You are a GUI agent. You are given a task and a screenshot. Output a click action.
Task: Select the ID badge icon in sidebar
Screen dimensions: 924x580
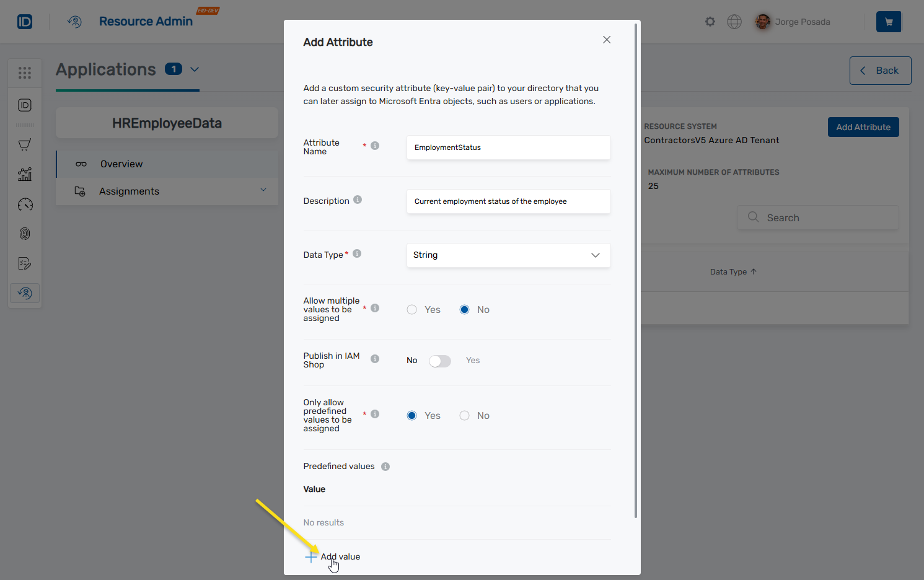point(25,105)
